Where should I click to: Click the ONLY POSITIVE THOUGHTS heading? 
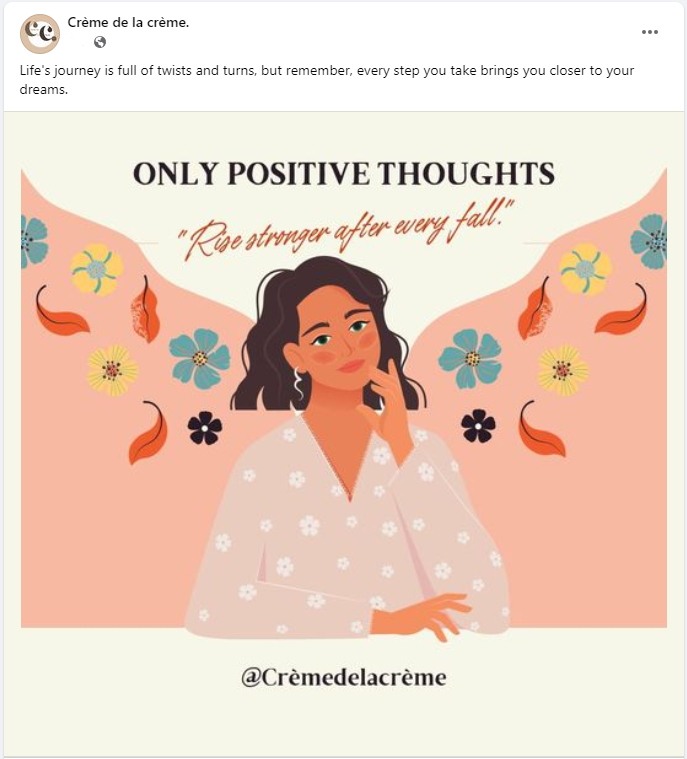point(343,174)
